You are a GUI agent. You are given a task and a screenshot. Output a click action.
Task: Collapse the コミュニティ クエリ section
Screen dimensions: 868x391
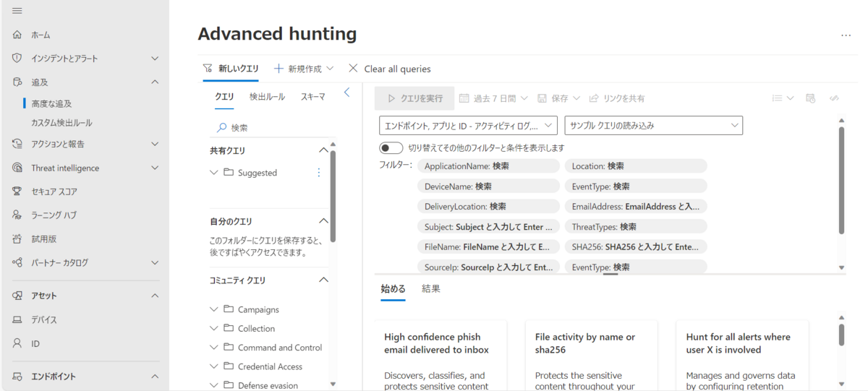click(323, 280)
